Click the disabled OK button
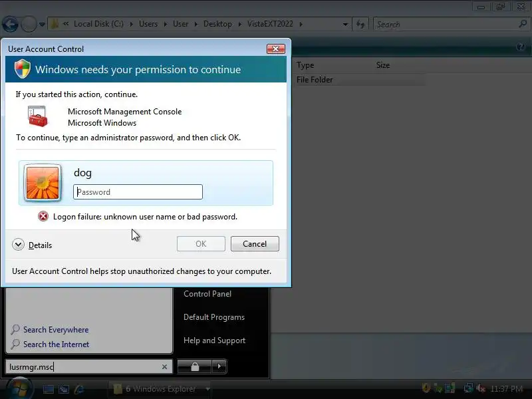Screen dimensions: 532x399 201,244
